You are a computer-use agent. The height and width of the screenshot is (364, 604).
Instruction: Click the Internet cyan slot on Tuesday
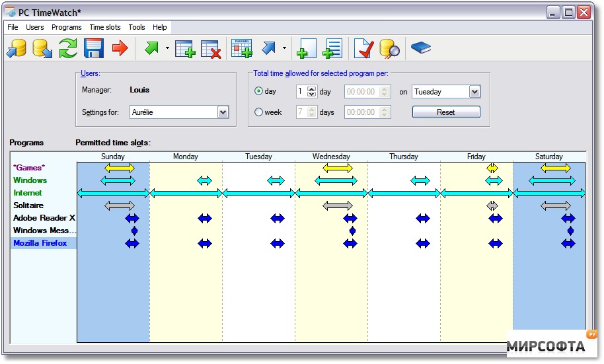pyautogui.click(x=259, y=193)
